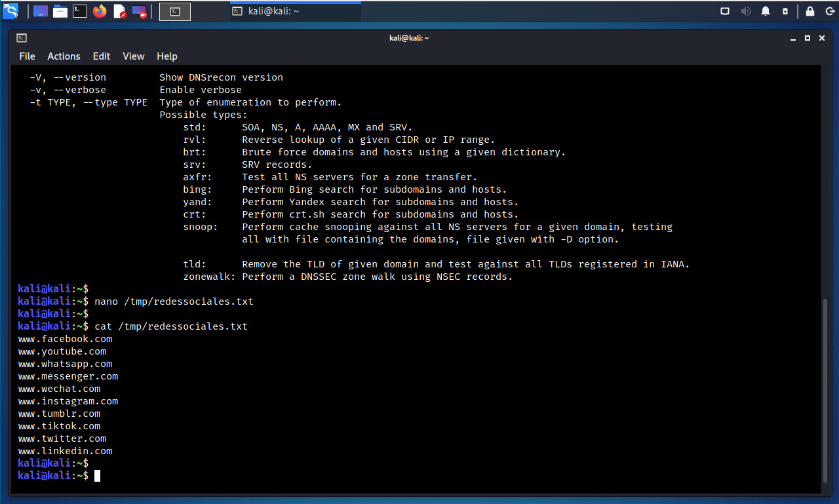Image resolution: width=839 pixels, height=504 pixels.
Task: Open the Actions menu
Action: click(64, 56)
